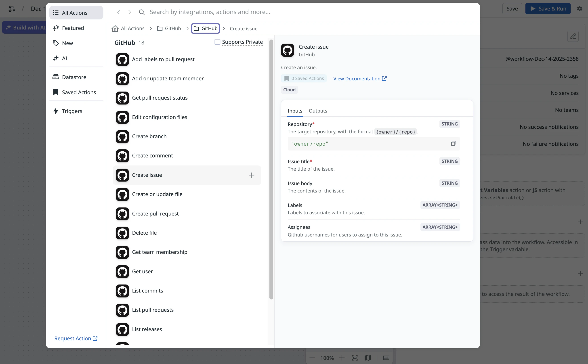The image size is (588, 364).
Task: Go back with the left arrow
Action: point(118,12)
